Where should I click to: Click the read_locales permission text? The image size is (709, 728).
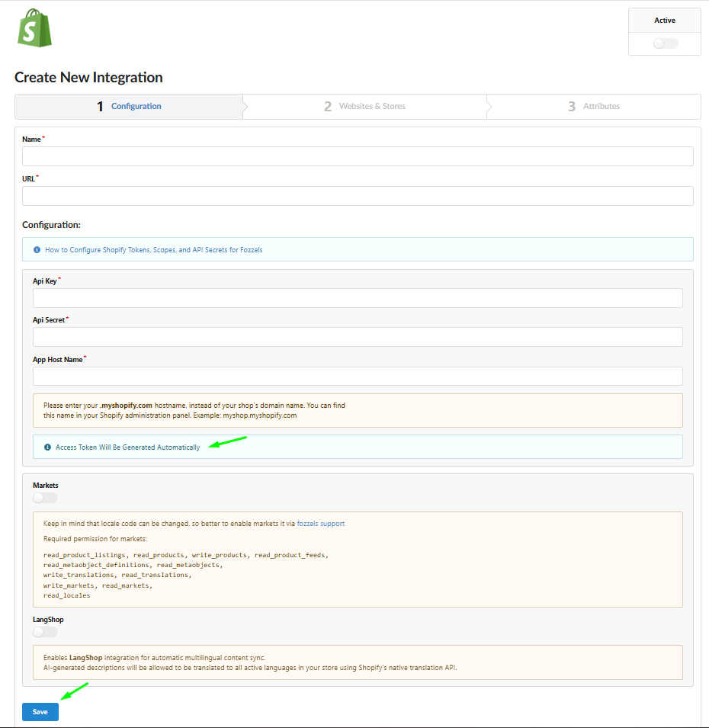tap(67, 595)
